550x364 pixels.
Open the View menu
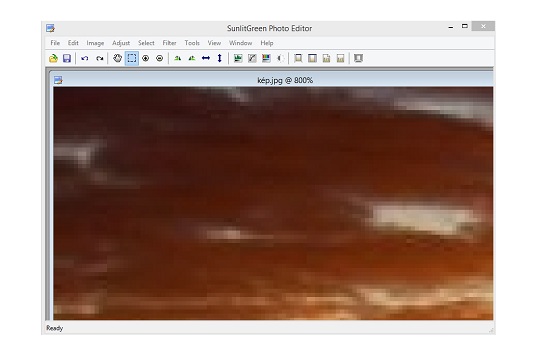[214, 43]
